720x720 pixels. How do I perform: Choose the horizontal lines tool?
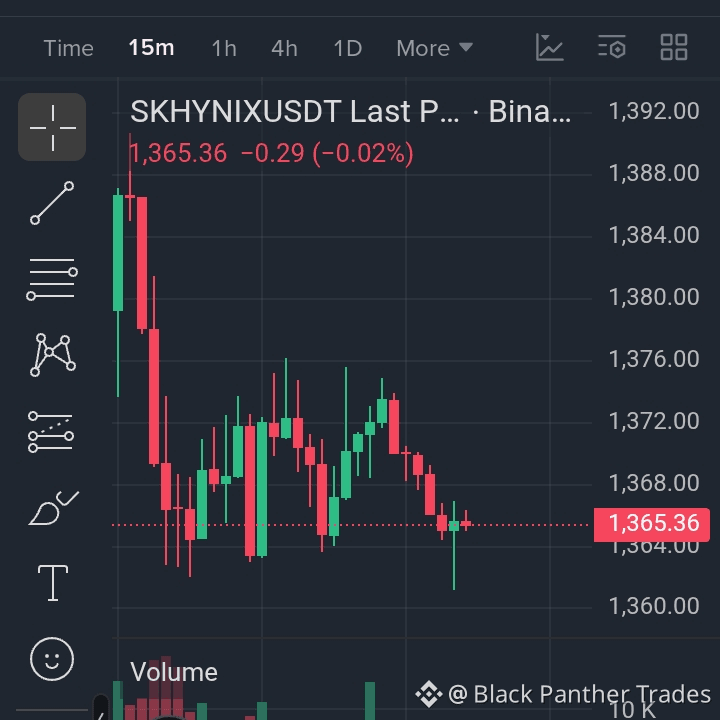click(52, 279)
